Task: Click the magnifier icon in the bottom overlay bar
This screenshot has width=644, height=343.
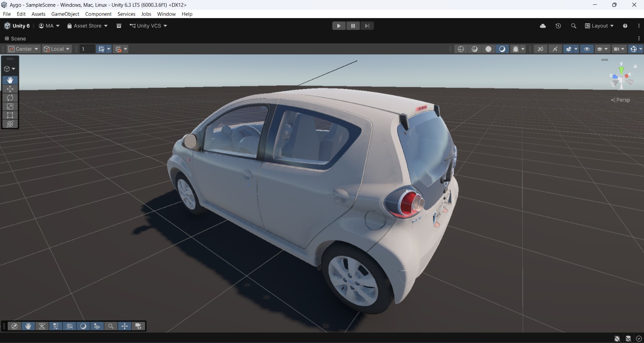Action: pyautogui.click(x=111, y=326)
